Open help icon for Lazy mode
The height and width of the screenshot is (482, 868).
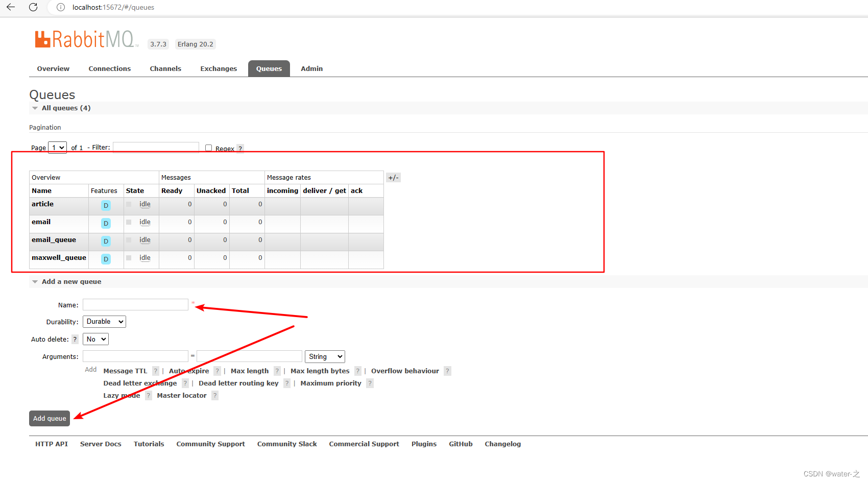(x=149, y=396)
